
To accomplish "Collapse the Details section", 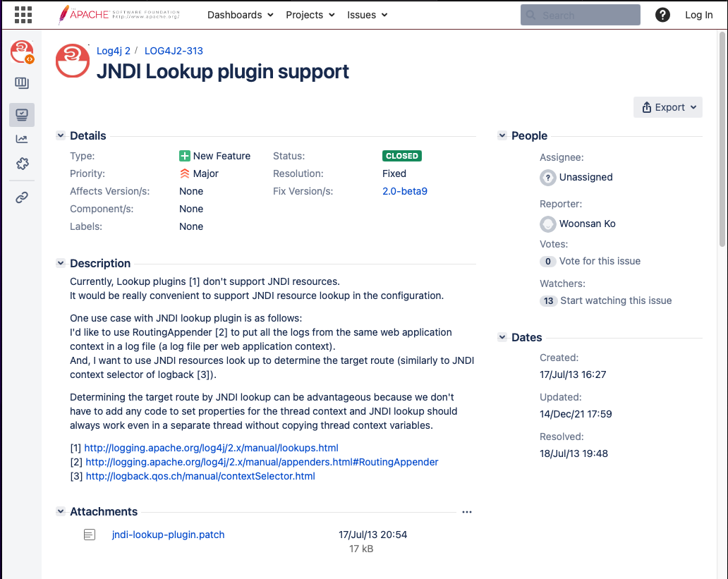I will tap(61, 135).
